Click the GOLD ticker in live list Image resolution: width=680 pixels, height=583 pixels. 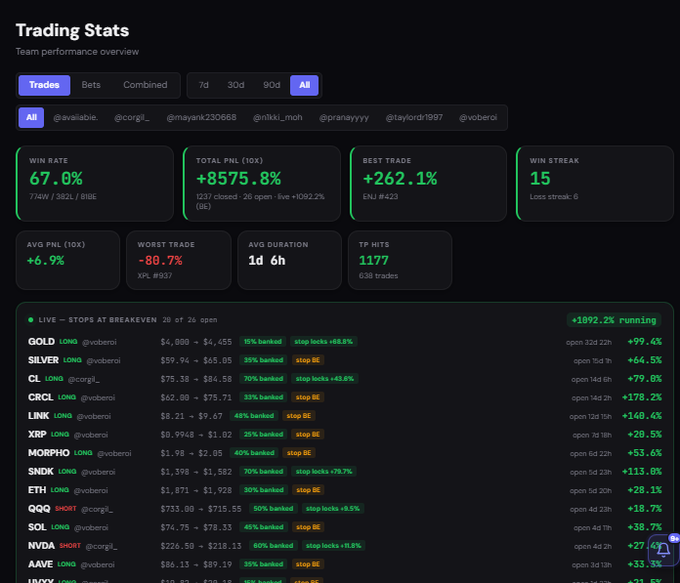[x=41, y=342]
